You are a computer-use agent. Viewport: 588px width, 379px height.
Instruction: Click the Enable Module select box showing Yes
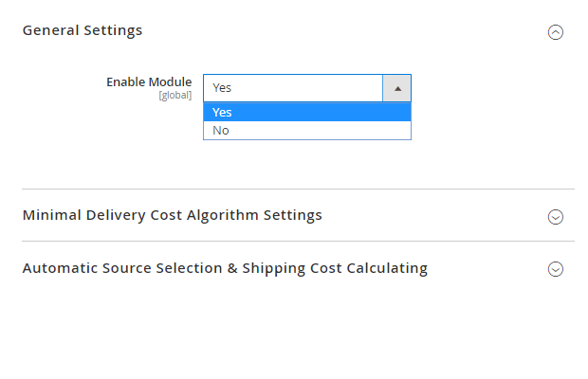click(293, 88)
